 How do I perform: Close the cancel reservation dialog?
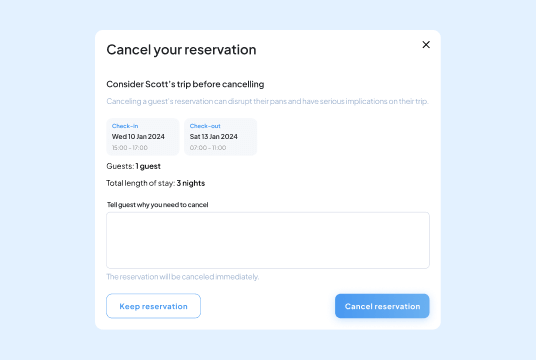[426, 45]
